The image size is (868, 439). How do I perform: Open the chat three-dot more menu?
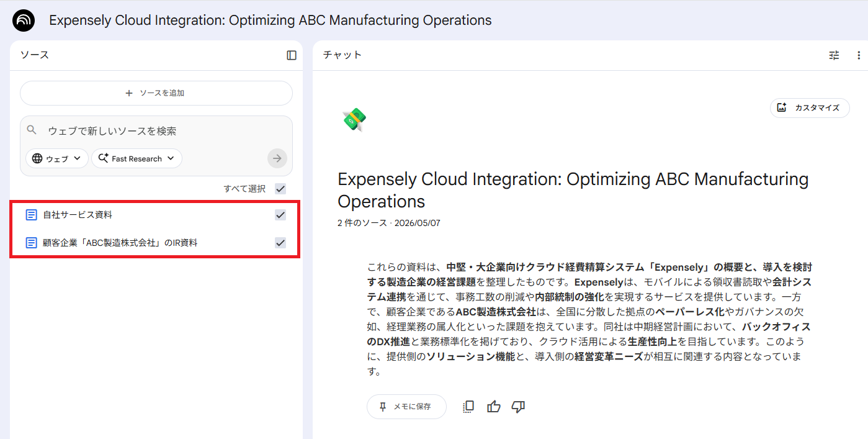pos(859,55)
